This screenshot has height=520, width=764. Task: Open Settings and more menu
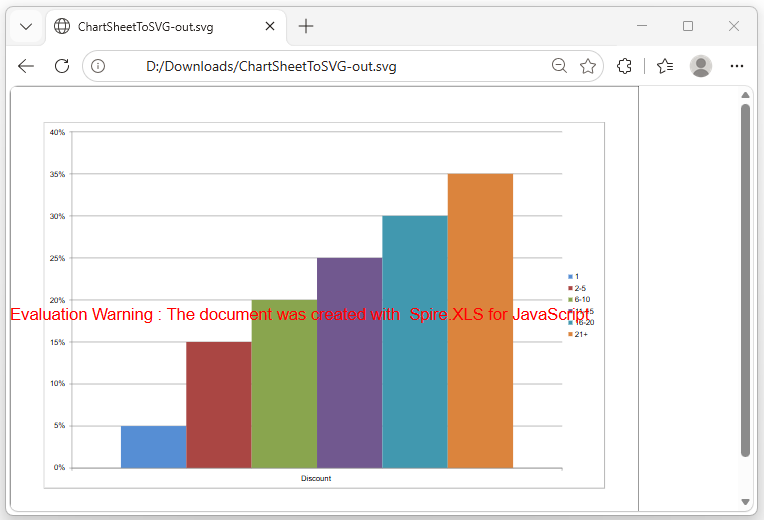(x=737, y=66)
